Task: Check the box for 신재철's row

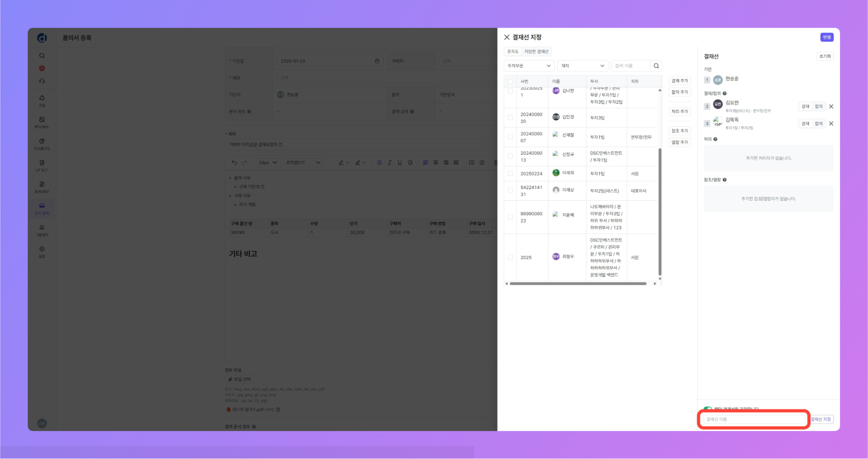Action: click(510, 137)
